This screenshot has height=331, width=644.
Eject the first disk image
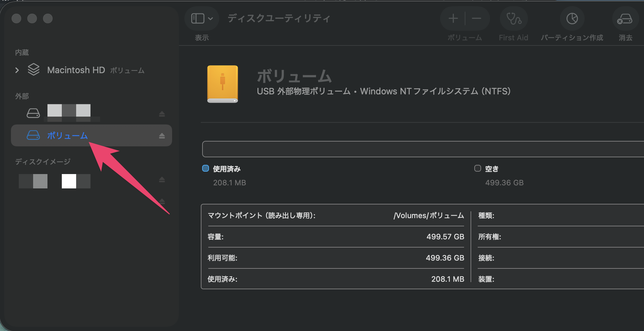[162, 180]
